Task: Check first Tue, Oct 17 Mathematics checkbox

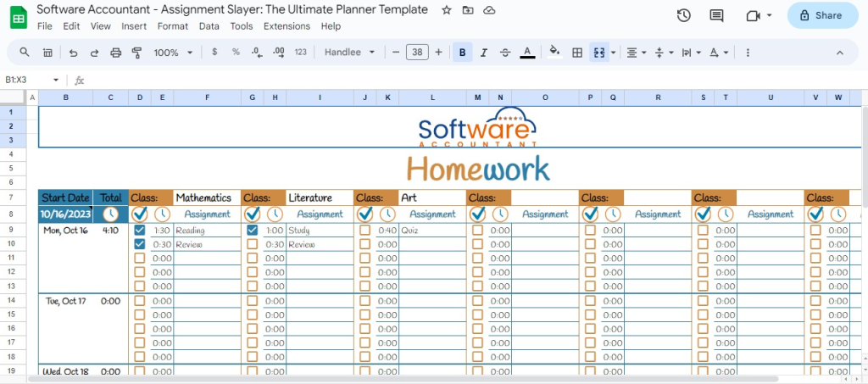Action: (140, 300)
